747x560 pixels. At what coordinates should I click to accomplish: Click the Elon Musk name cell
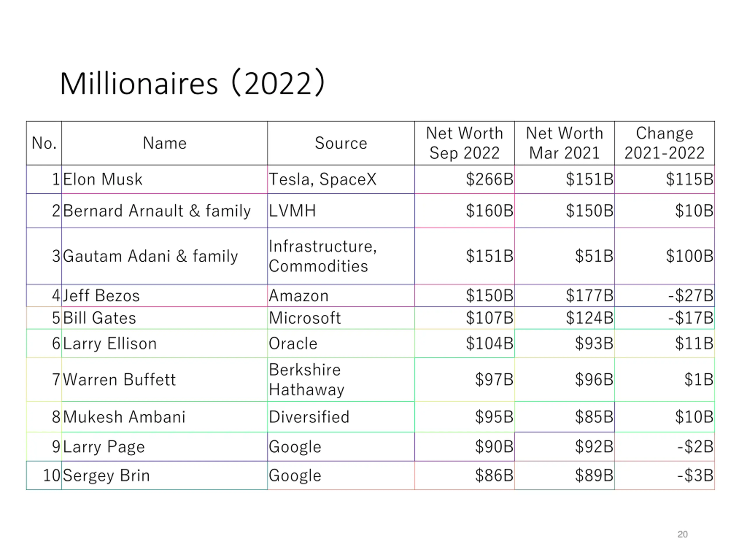(165, 179)
